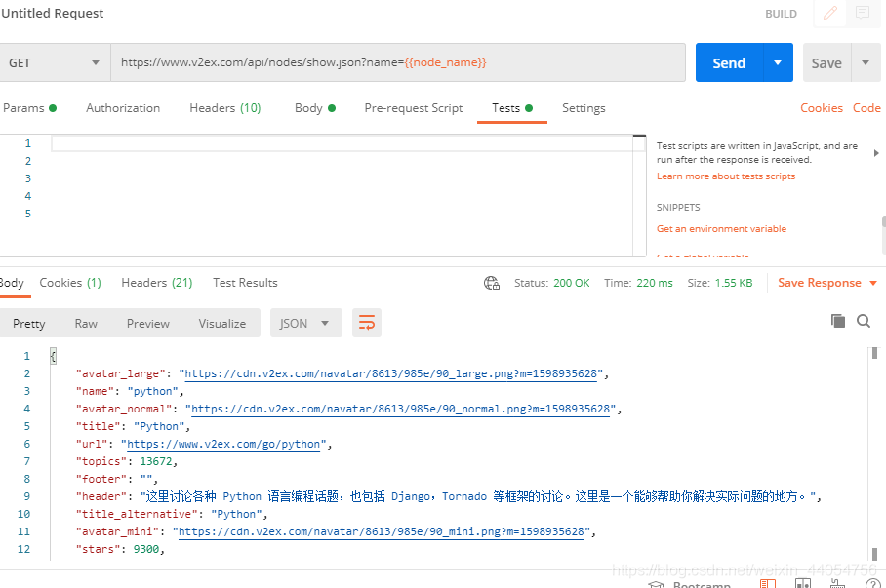Open Learn more about tests scripts
This screenshot has height=588, width=886.
[x=726, y=176]
